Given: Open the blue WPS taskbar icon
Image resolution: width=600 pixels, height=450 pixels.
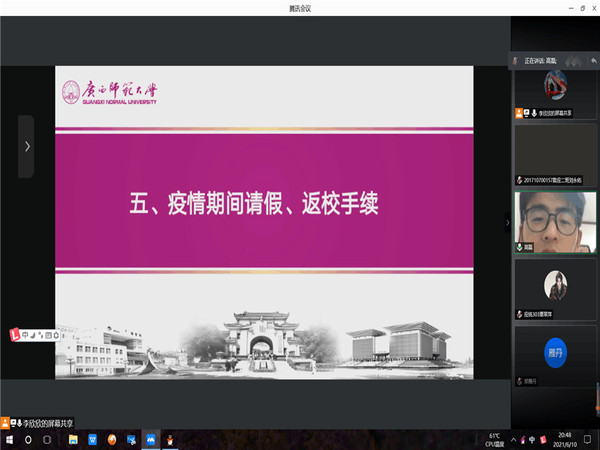Looking at the screenshot, I should click(92, 440).
